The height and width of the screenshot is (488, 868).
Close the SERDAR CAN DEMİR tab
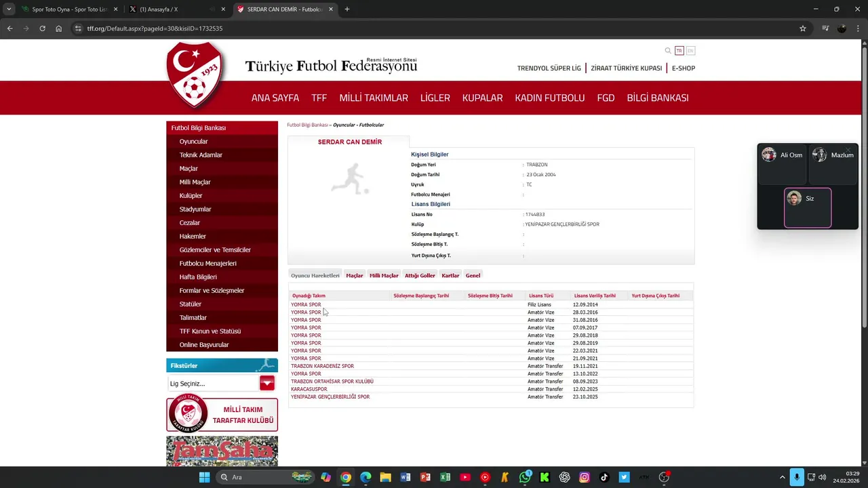point(330,9)
